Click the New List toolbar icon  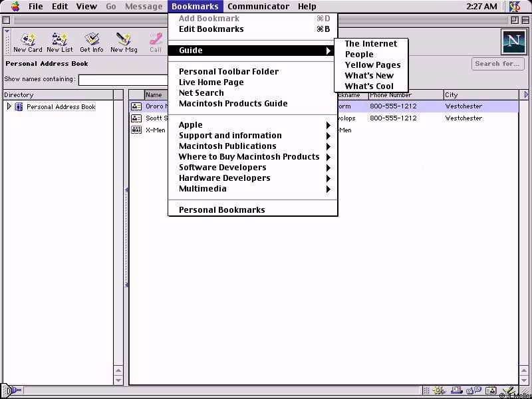tap(60, 43)
